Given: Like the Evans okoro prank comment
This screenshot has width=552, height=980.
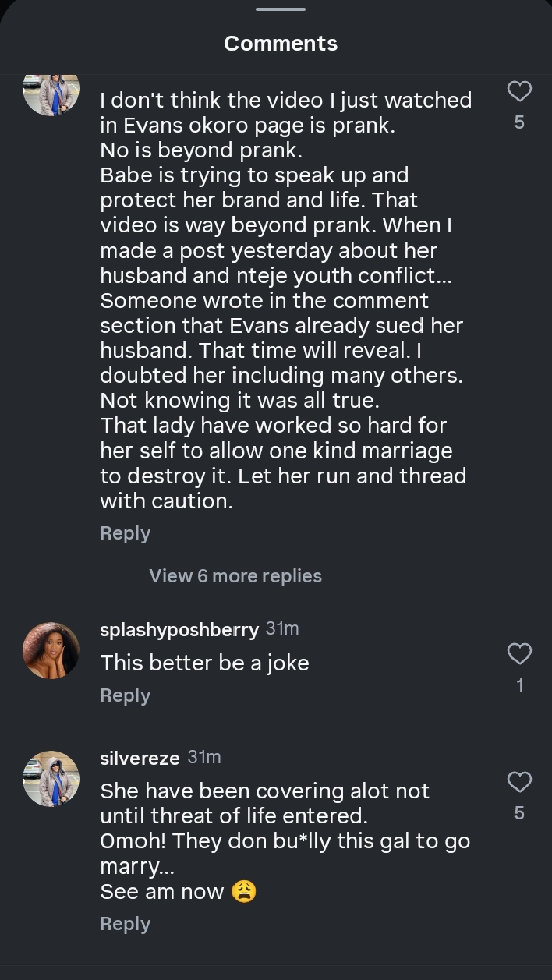Looking at the screenshot, I should [x=519, y=92].
